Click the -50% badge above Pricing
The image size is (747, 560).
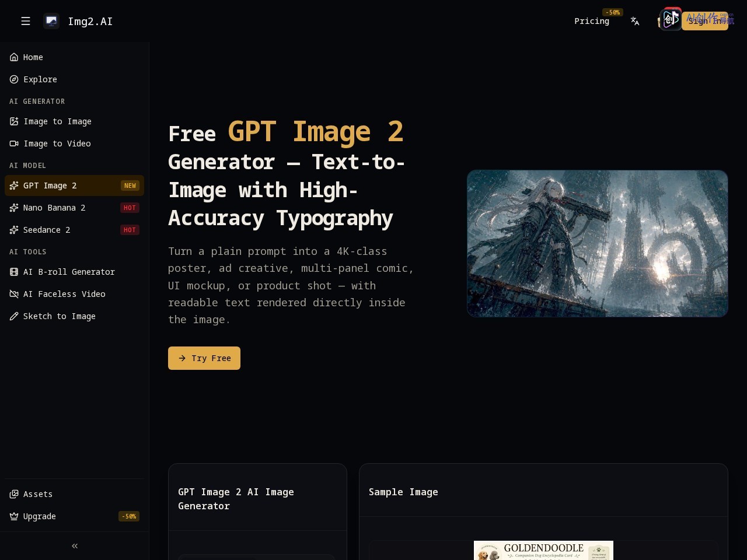tap(613, 12)
